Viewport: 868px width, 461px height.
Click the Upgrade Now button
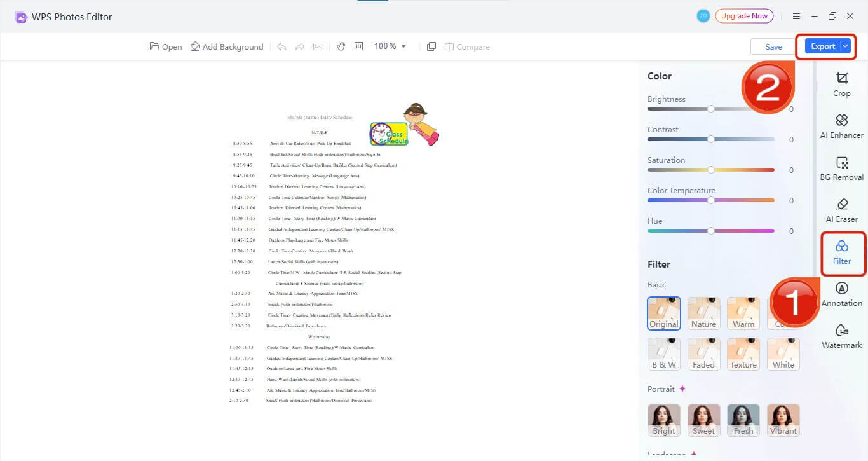[744, 16]
